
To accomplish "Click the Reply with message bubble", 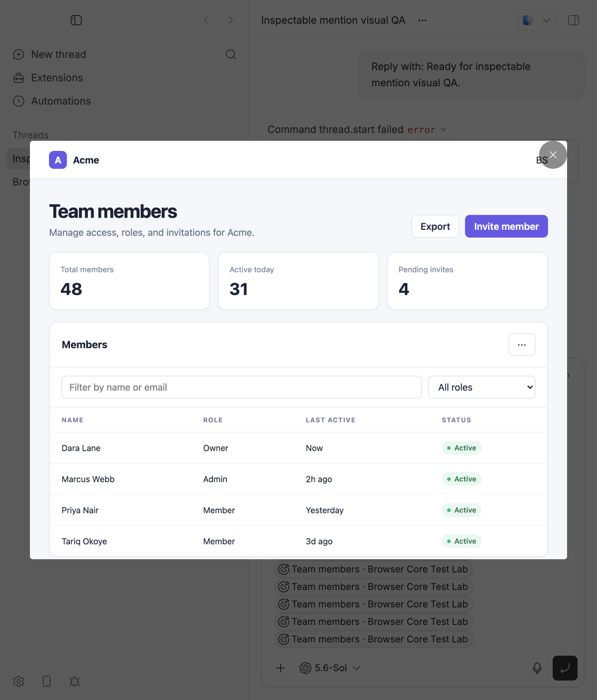I will coord(471,75).
